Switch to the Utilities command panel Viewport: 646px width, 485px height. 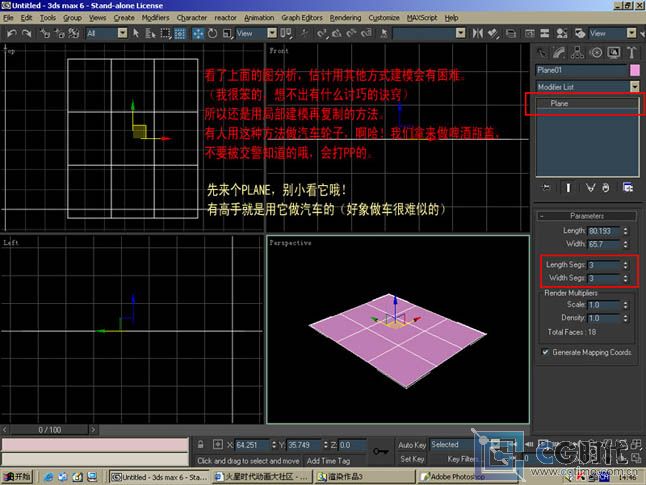(x=632, y=52)
